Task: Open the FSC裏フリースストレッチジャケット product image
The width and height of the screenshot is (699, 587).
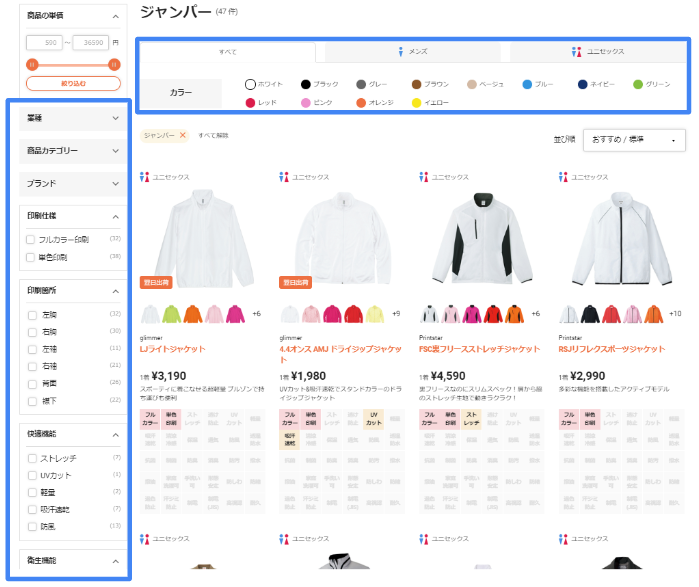Action: click(x=481, y=239)
